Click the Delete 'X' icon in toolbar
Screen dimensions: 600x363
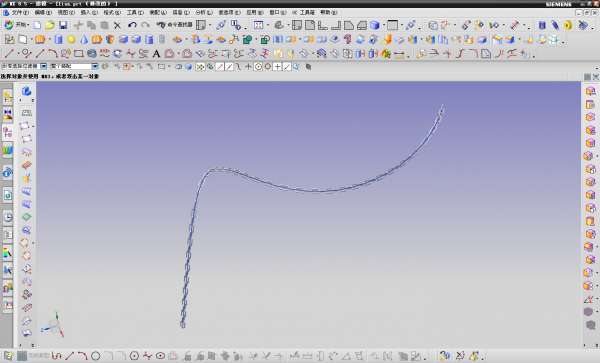pos(117,26)
